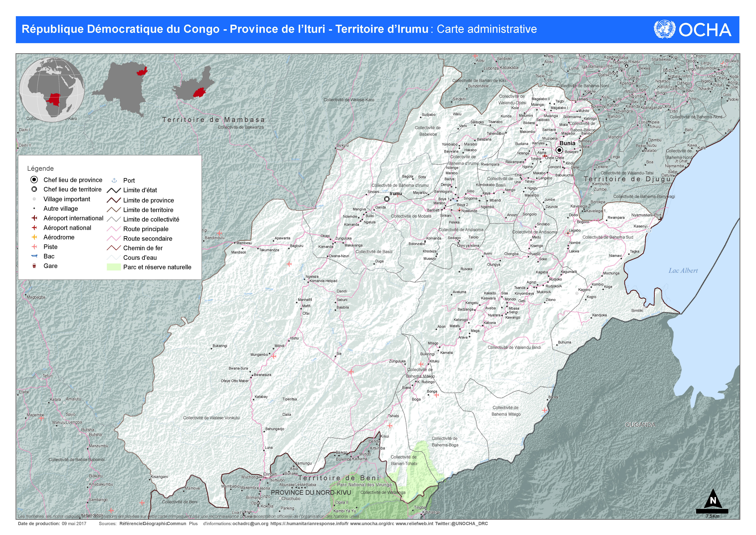Click the orange Aérodrome plane icon in legend
Viewport: 756px width, 535px height.
[x=34, y=237]
